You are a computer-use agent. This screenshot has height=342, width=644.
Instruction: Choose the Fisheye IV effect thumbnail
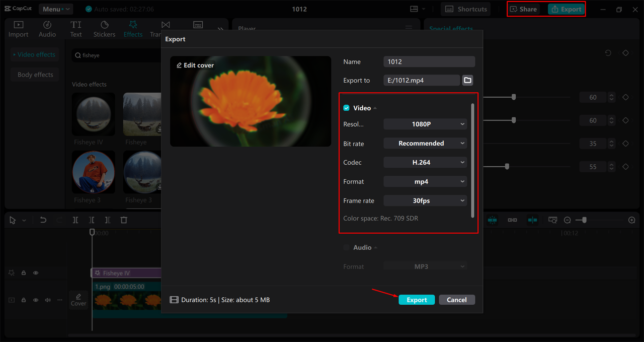[94, 114]
